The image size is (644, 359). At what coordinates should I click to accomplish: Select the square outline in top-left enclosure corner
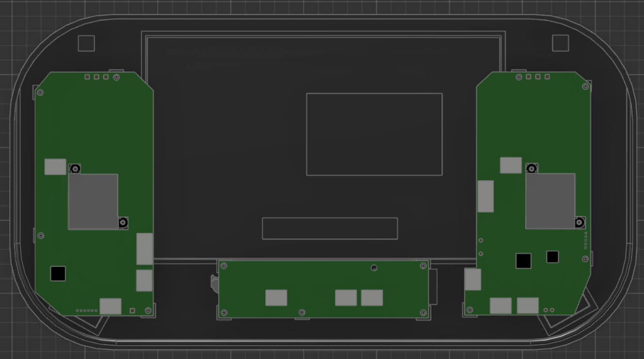[x=86, y=43]
